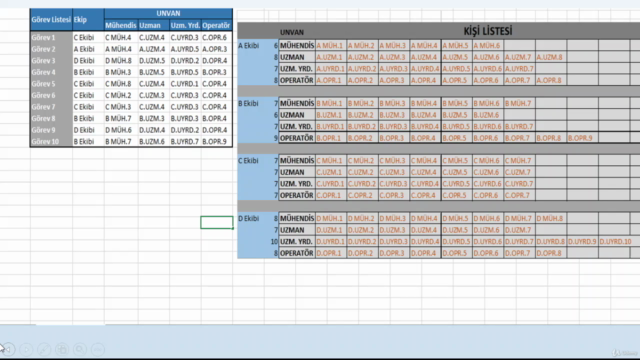Click the 'Görev 9' row label
Image resolution: width=640 pixels, height=360 pixels.
point(51,130)
